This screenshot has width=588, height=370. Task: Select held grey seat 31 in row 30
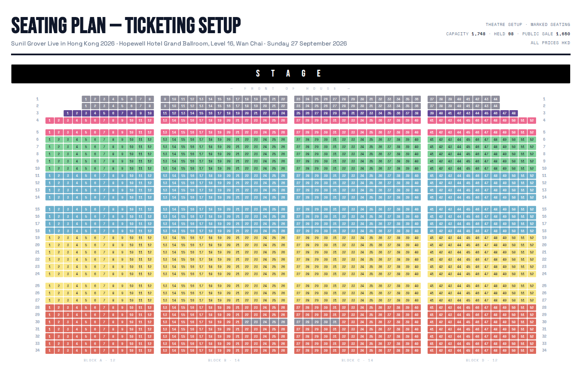335,322
